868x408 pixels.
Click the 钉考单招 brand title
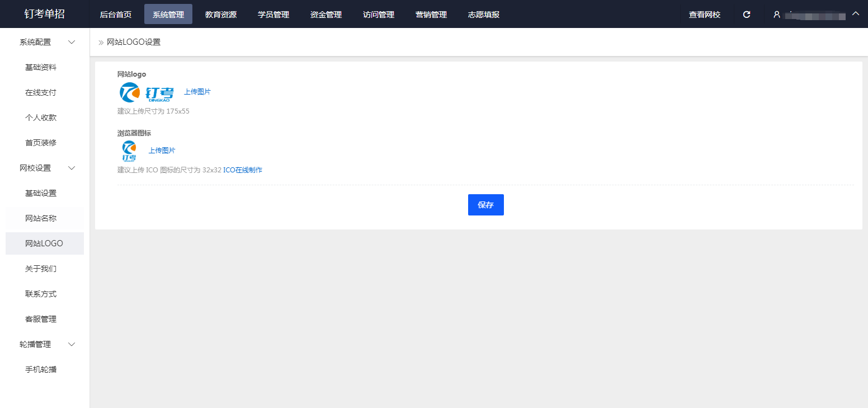45,14
